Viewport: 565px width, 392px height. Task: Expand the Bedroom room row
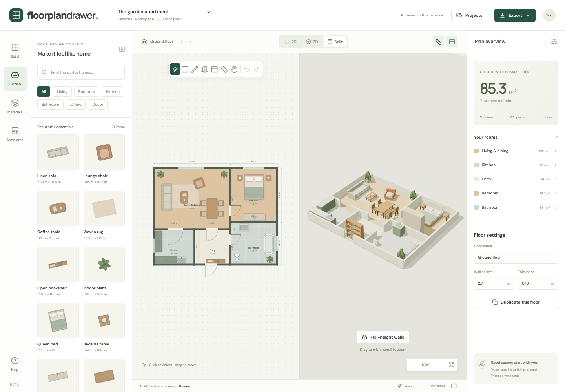coord(516,193)
